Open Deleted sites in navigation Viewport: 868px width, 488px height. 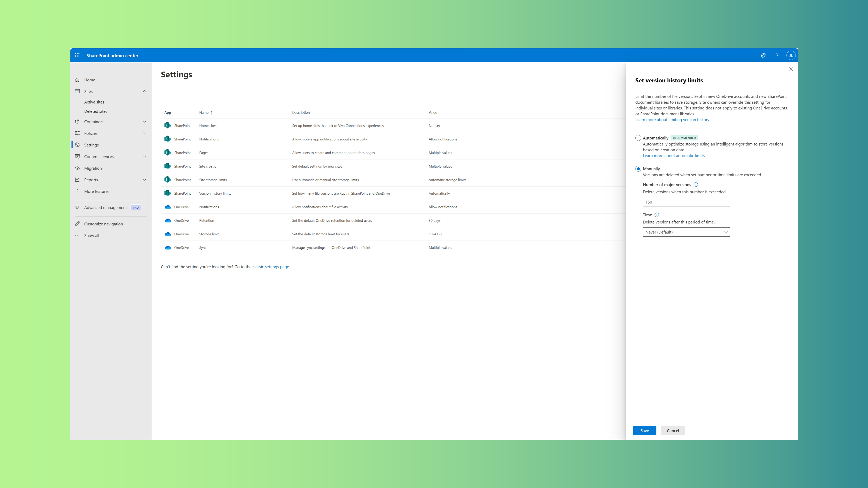[x=95, y=111]
